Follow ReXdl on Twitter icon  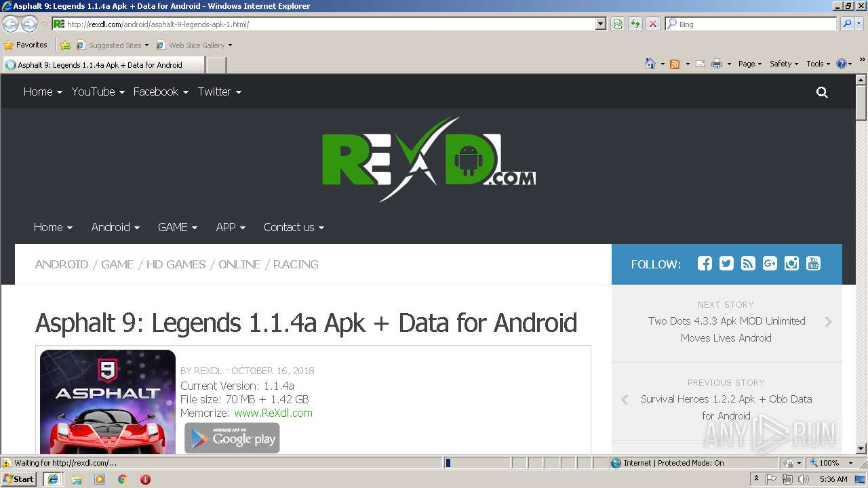[726, 264]
